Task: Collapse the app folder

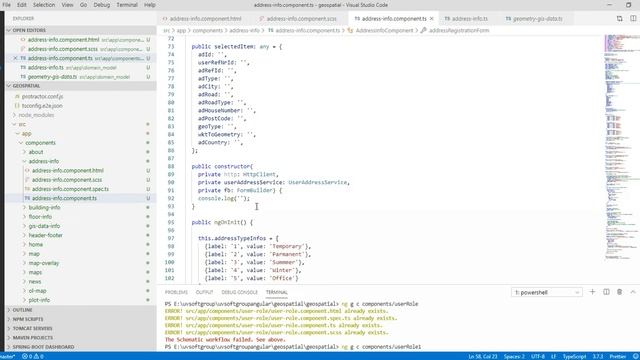Action: [26, 134]
